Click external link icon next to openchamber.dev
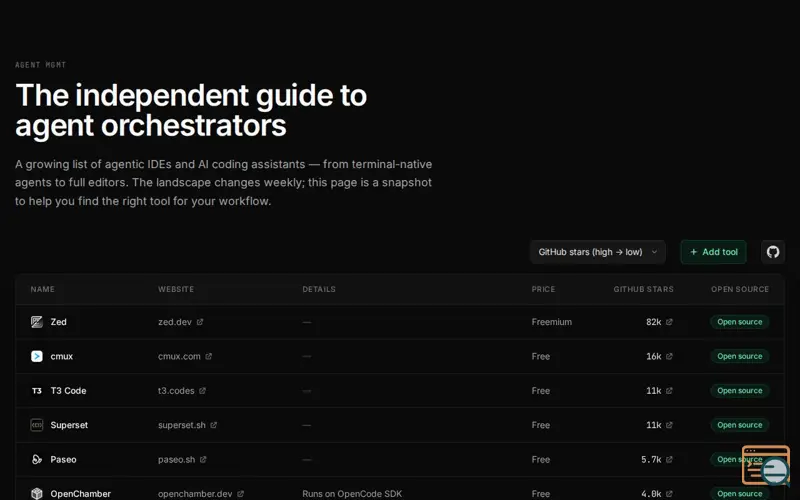The width and height of the screenshot is (800, 500). click(240, 494)
